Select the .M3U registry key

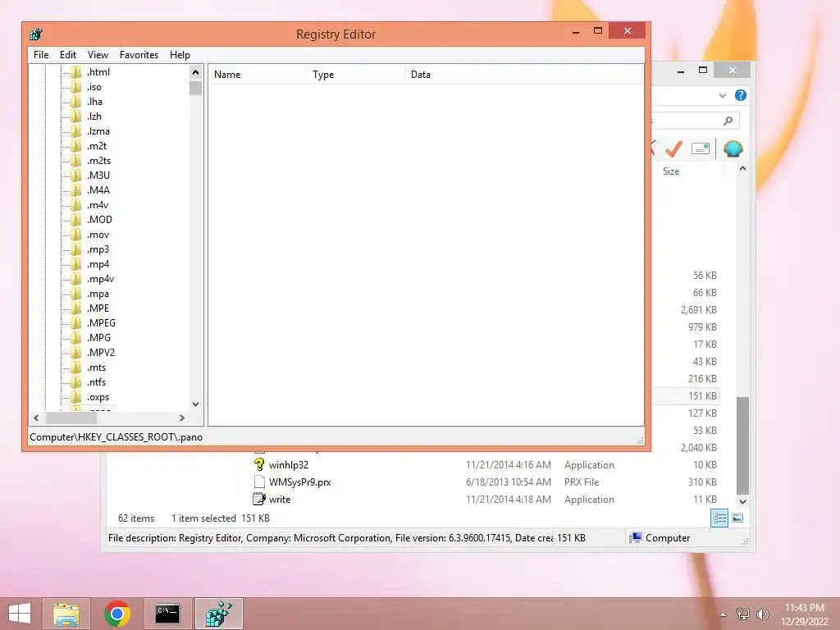click(x=98, y=176)
